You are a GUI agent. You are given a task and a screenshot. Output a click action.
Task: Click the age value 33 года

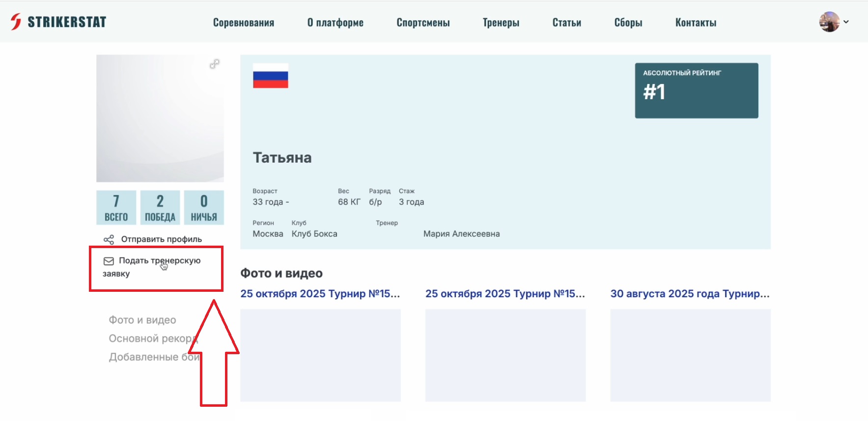pyautogui.click(x=268, y=202)
